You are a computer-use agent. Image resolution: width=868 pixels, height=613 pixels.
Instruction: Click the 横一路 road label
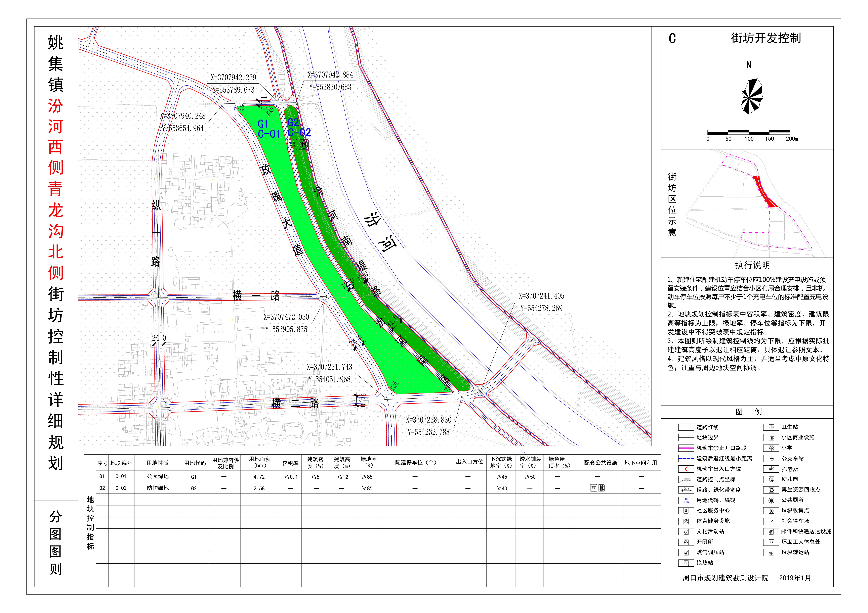coord(256,296)
